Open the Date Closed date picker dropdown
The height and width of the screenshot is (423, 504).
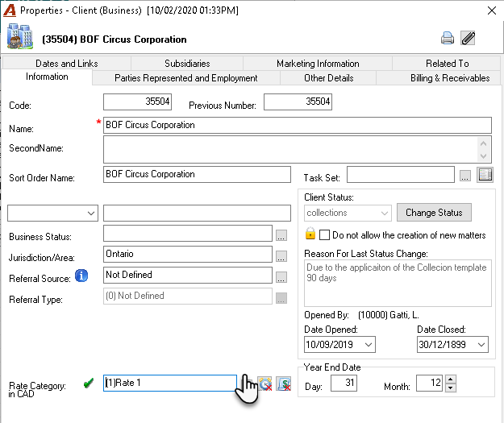[481, 345]
